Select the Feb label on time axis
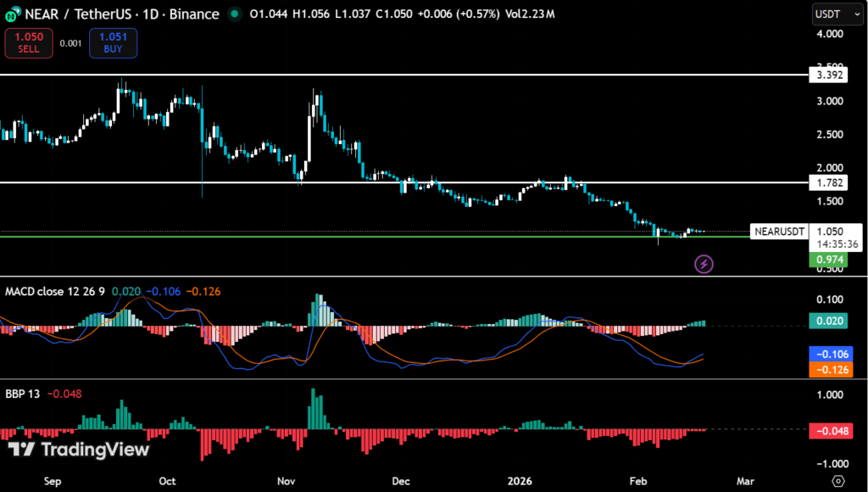This screenshot has width=868, height=492. click(x=637, y=480)
